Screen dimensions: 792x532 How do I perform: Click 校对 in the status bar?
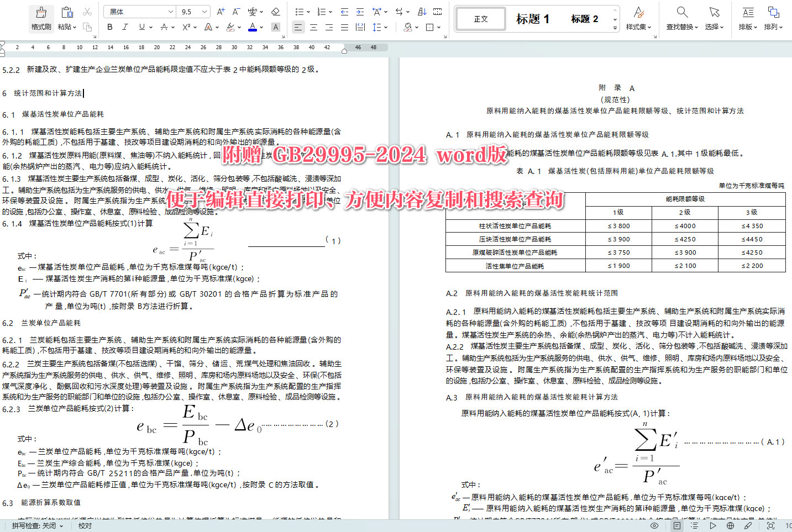tap(84, 526)
